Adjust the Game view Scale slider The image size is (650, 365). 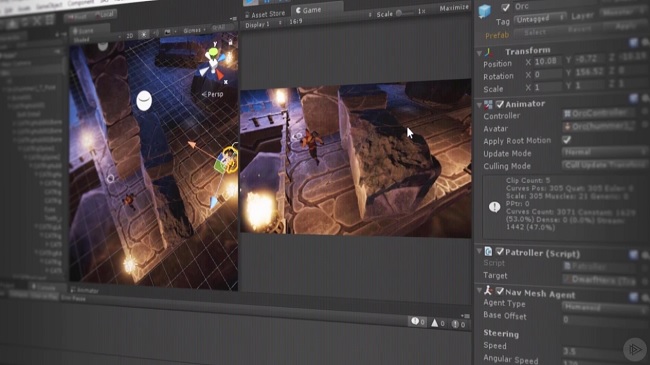(x=405, y=13)
